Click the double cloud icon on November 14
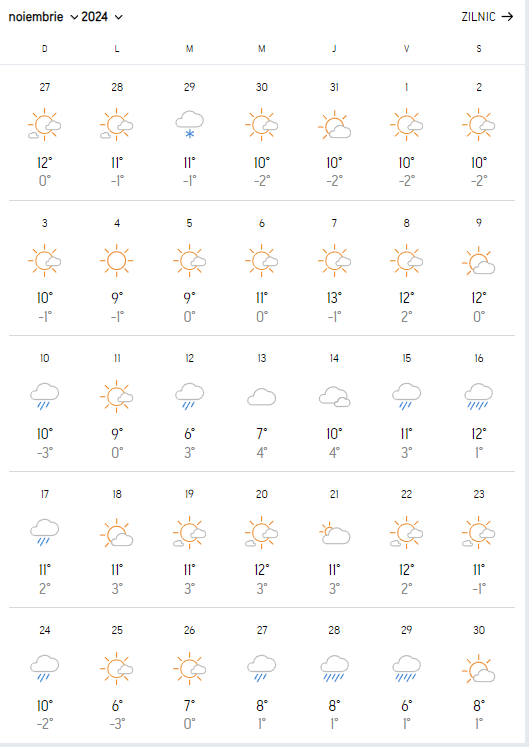The width and height of the screenshot is (529, 747). pyautogui.click(x=335, y=397)
